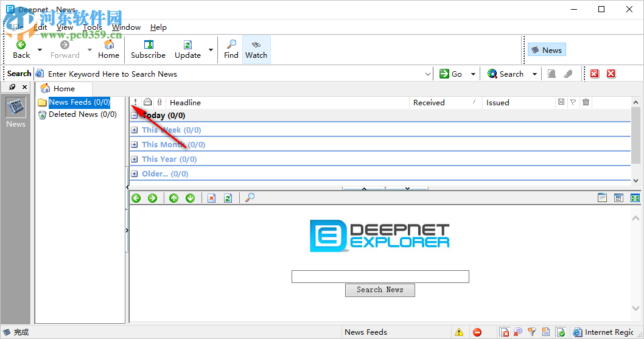Open the File menu
This screenshot has height=339, width=644.
(x=17, y=27)
